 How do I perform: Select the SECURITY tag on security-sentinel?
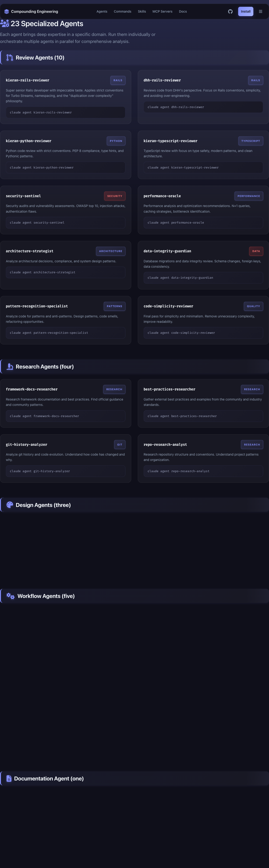click(x=115, y=196)
